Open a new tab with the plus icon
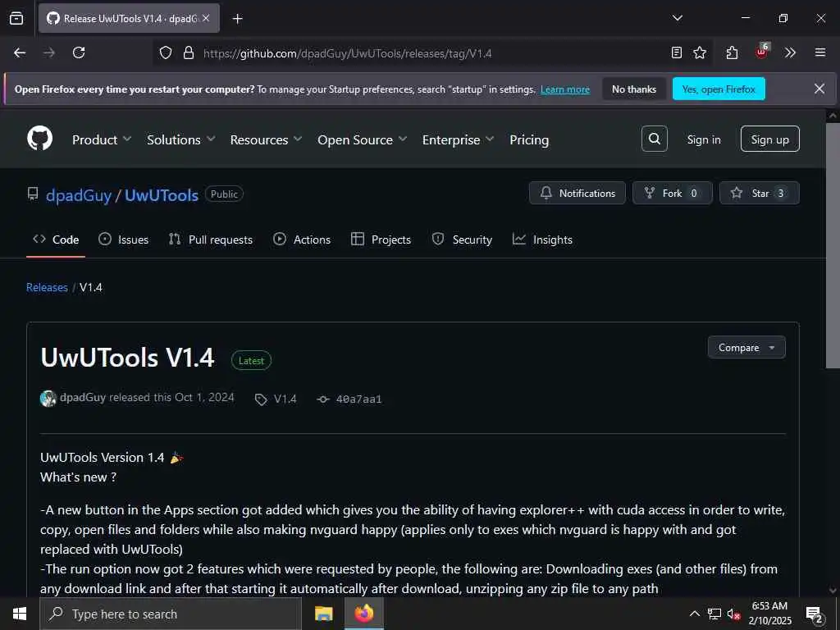The image size is (840, 630). click(237, 19)
